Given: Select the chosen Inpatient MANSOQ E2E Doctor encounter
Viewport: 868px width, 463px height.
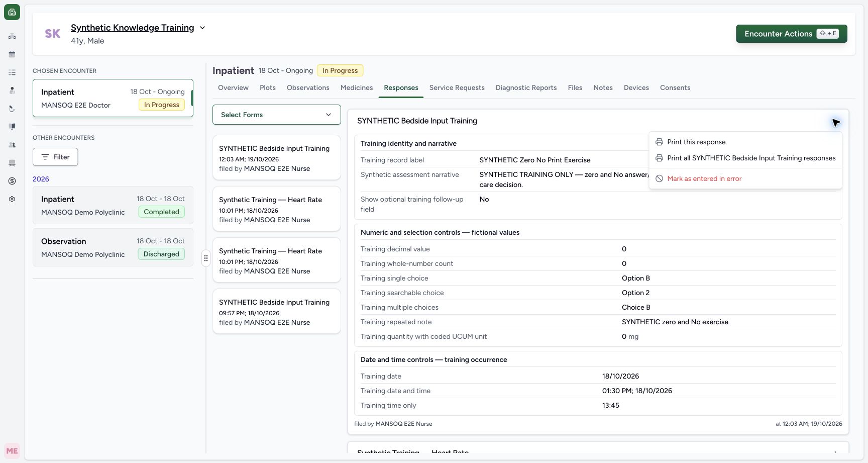Looking at the screenshot, I should point(113,98).
